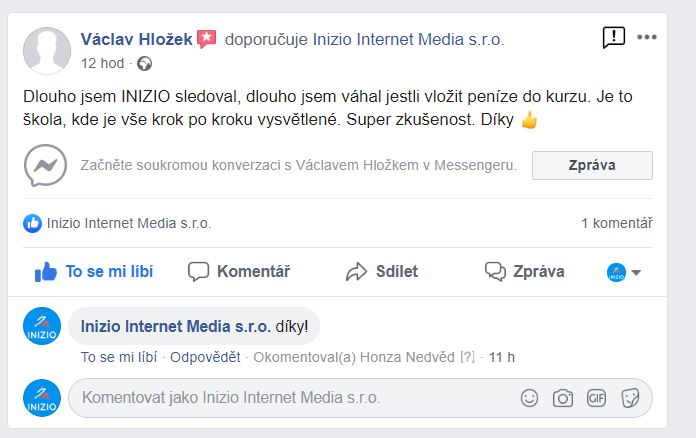Viewport: 696px width, 438px height.
Task: Click the public globe privacy icon
Action: [144, 64]
